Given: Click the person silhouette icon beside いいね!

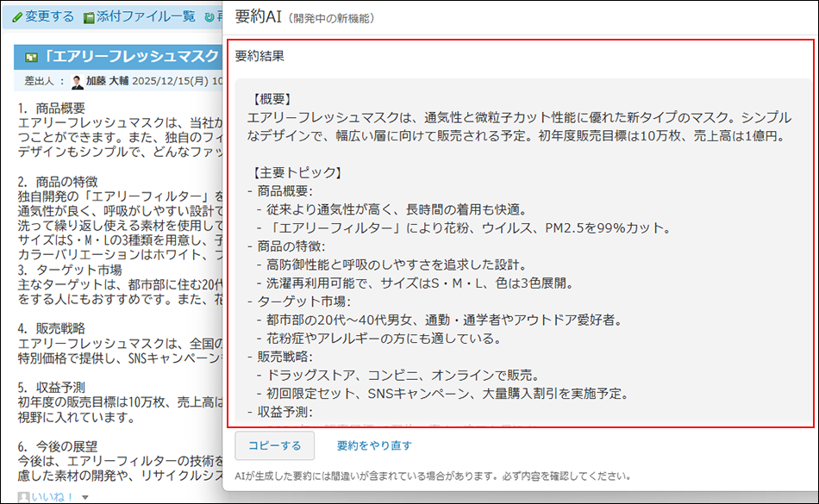Looking at the screenshot, I should [x=23, y=496].
